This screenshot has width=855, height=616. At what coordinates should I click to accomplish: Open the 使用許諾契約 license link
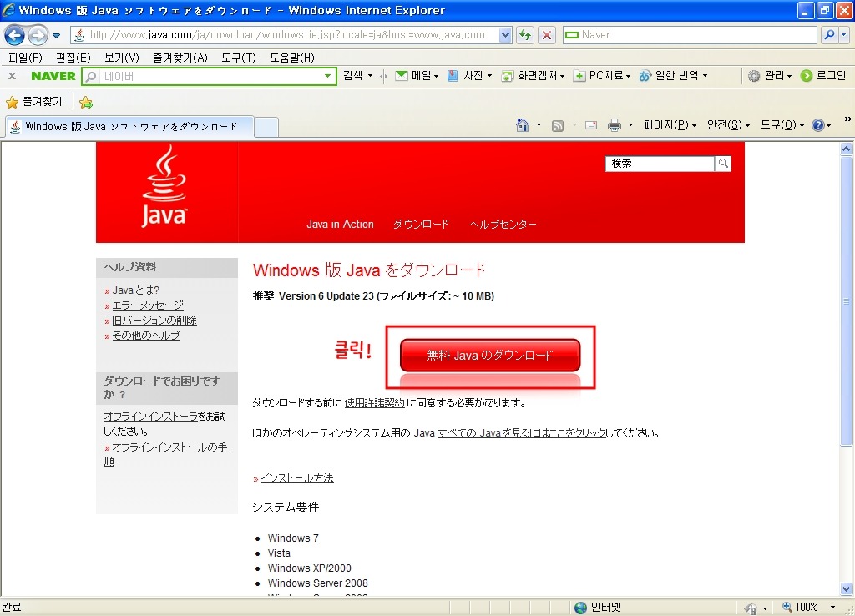point(374,403)
